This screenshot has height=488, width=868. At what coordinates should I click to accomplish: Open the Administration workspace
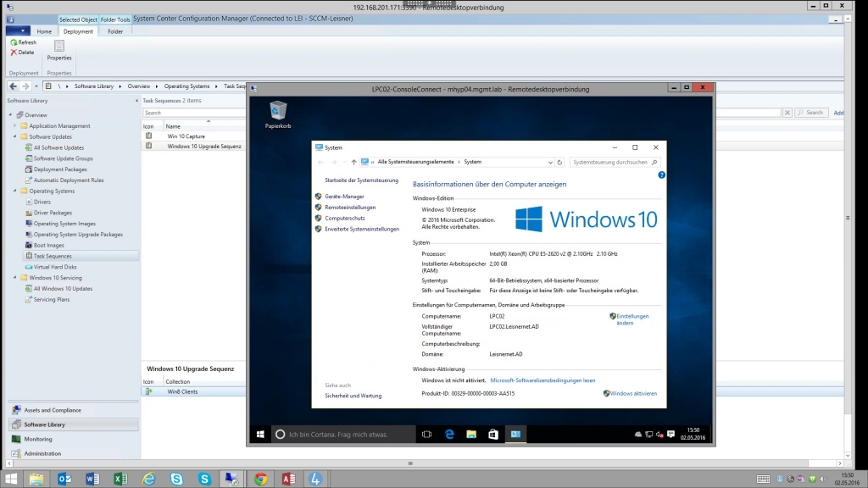[x=73, y=453]
